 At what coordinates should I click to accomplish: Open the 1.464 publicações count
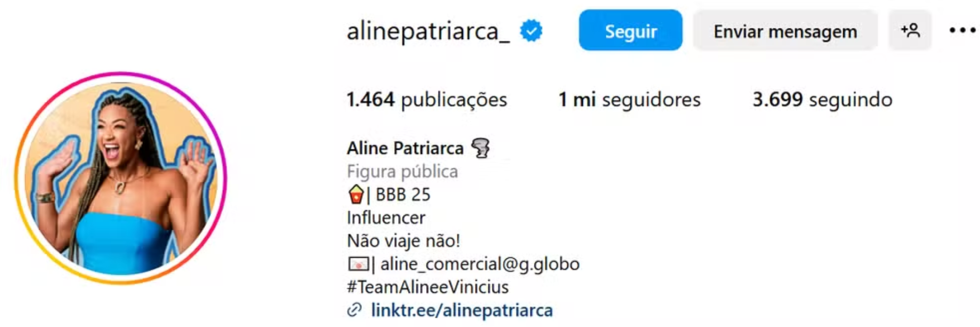[427, 99]
